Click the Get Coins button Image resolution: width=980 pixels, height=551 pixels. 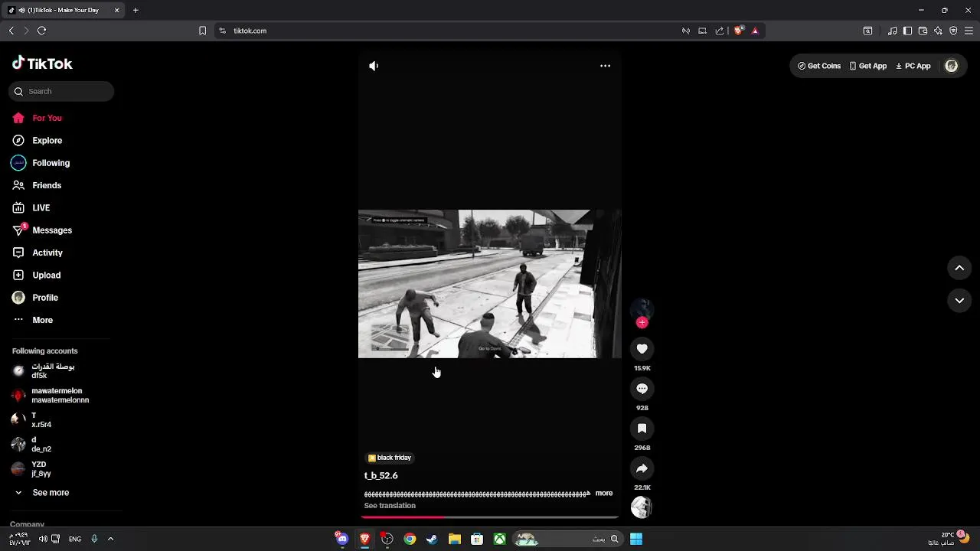tap(819, 66)
